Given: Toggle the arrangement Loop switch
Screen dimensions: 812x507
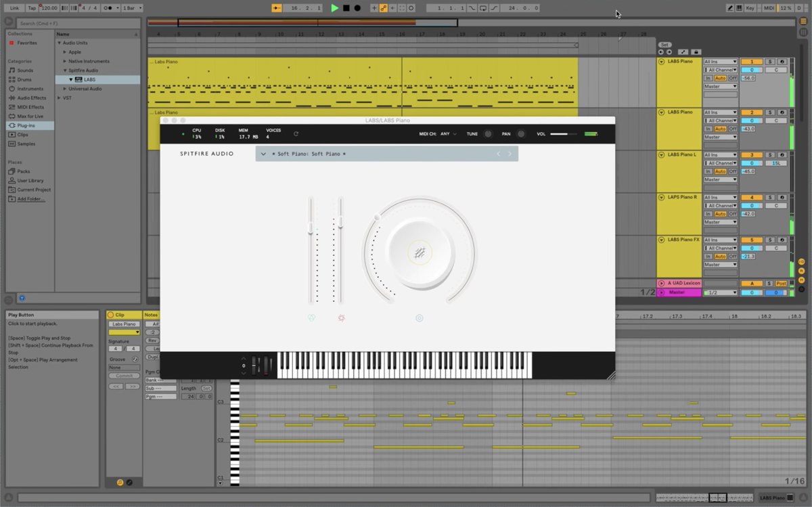Looking at the screenshot, I should click(x=483, y=8).
